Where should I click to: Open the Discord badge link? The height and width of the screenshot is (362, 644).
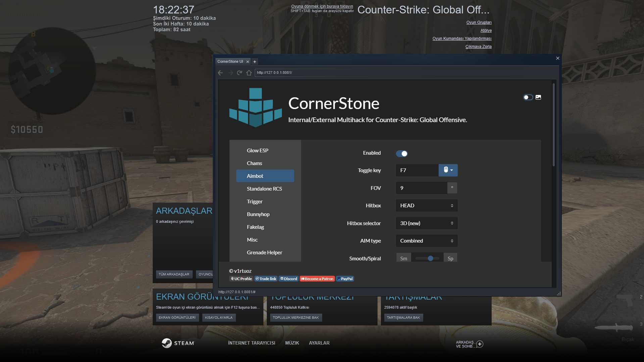coord(289,279)
